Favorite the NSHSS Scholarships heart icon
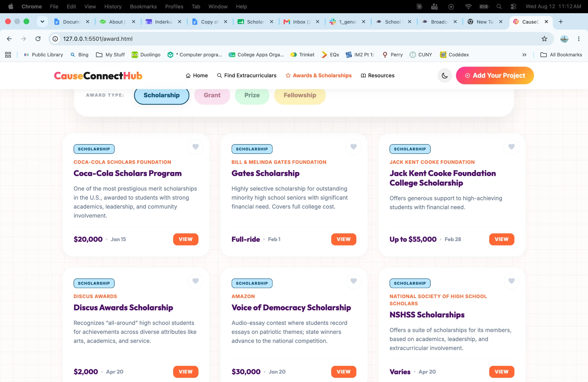The image size is (588, 382). coord(512,281)
